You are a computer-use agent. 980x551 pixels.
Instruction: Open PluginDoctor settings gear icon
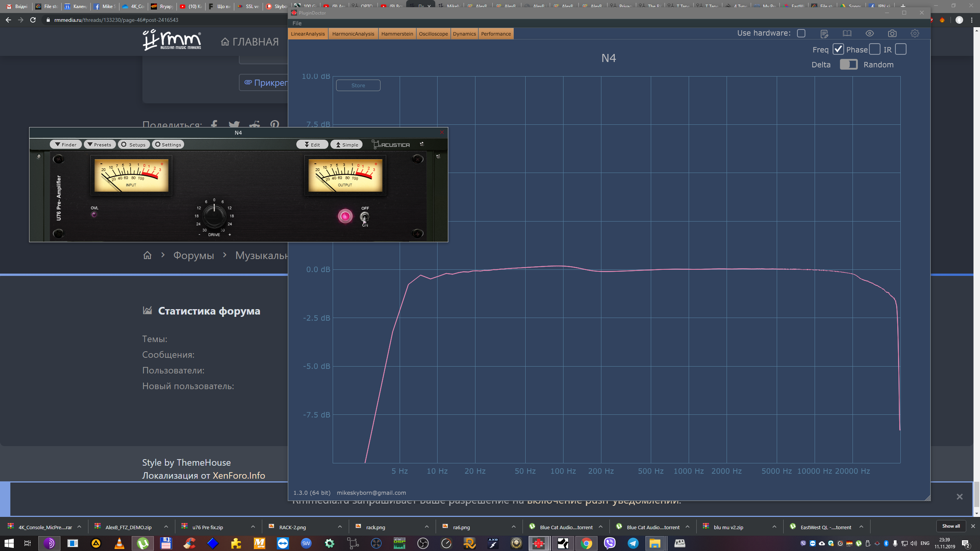point(915,34)
